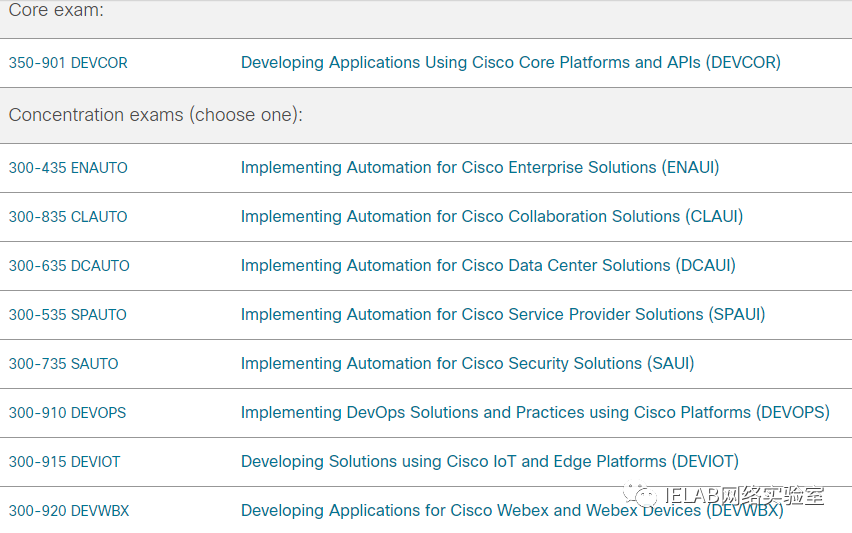Viewport: 852px width, 533px height.
Task: Click the 300-435 ENAUTO exam code
Action: click(68, 168)
